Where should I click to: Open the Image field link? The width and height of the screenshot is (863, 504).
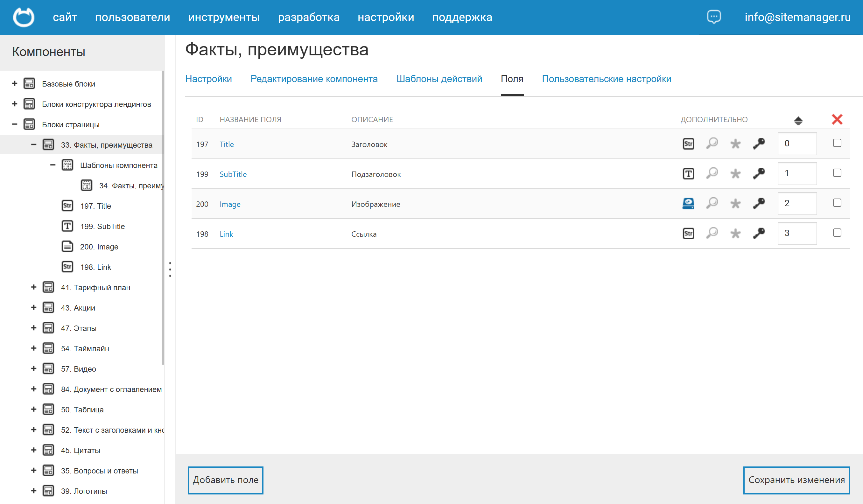230,204
